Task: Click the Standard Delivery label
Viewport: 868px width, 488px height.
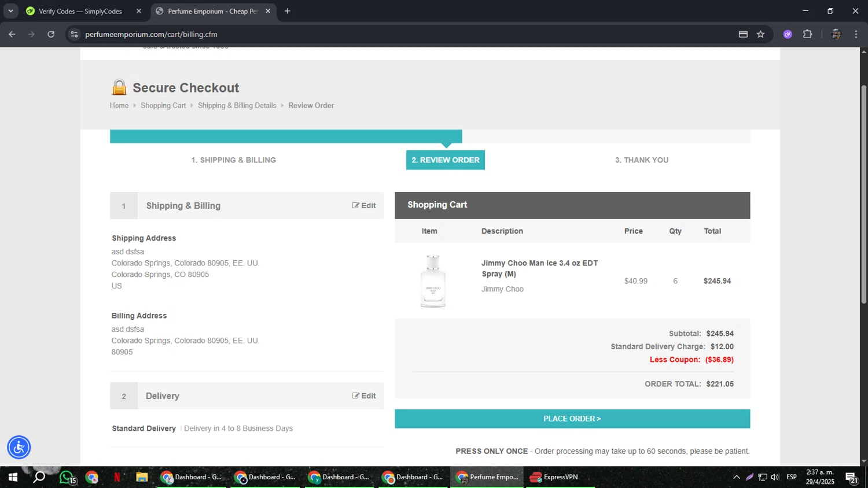Action: coord(144,428)
